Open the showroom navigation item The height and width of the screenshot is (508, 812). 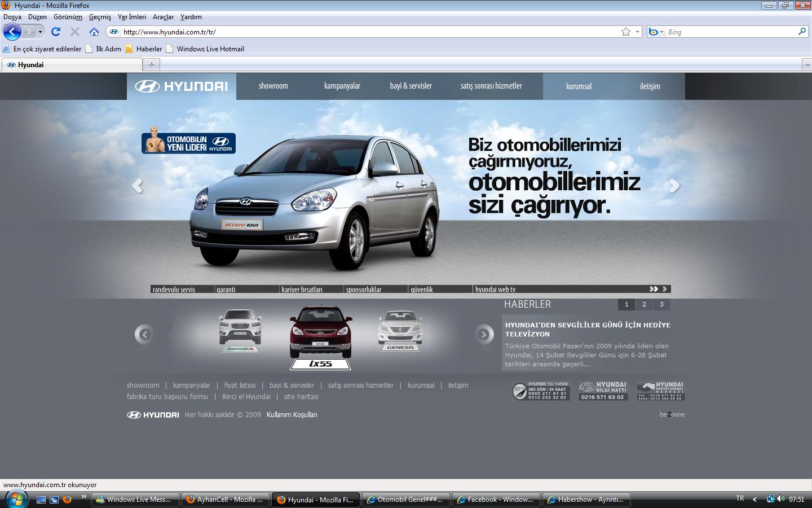273,86
